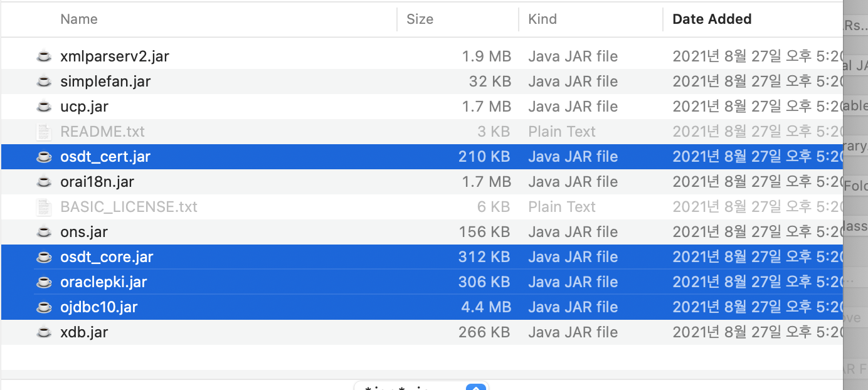Click the Date Added column header

point(712,19)
